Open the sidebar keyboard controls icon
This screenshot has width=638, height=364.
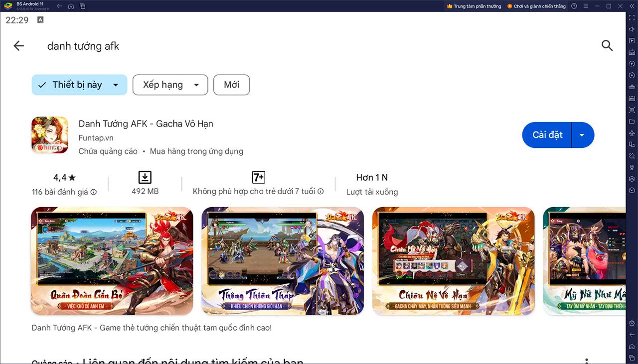coord(632,52)
